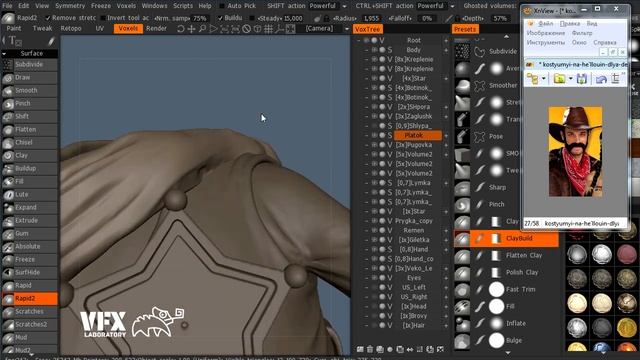640x360 pixels.
Task: Select the Clay tool in left panel
Action: (x=29, y=156)
